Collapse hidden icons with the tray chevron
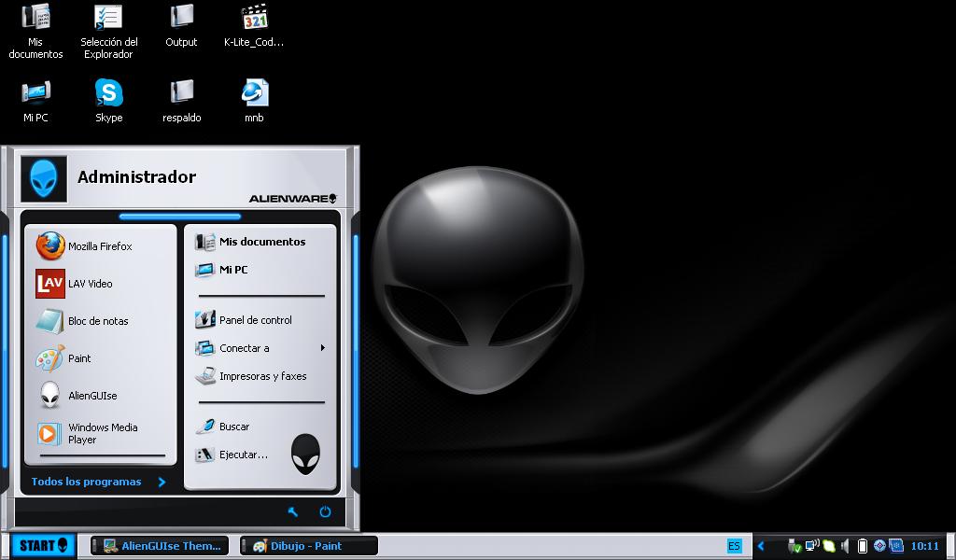 click(x=761, y=544)
